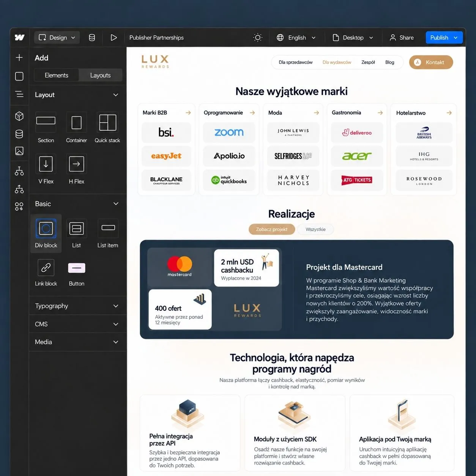Select the V Flex element
This screenshot has height=476, width=476.
46,169
